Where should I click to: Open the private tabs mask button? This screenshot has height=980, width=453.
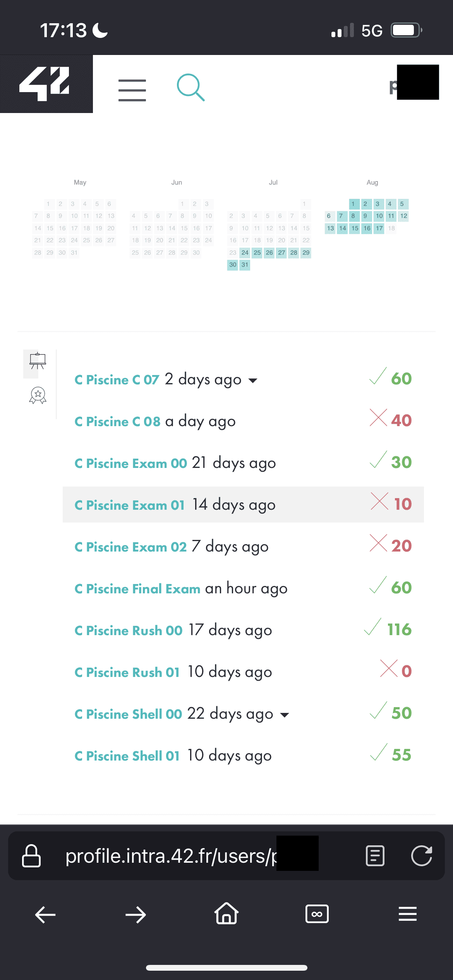[317, 915]
